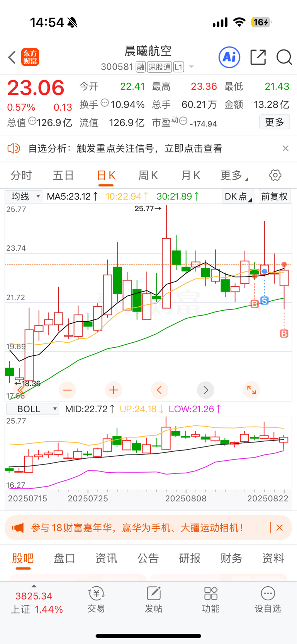Tap the blue S sell marker

pyautogui.click(x=265, y=301)
